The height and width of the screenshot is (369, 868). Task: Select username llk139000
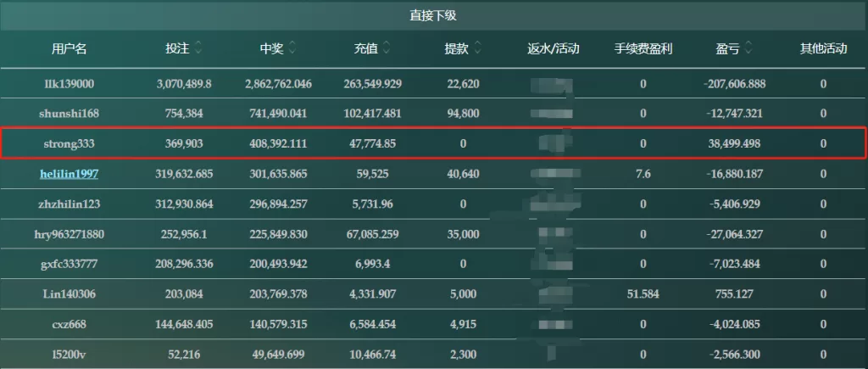pos(70,84)
